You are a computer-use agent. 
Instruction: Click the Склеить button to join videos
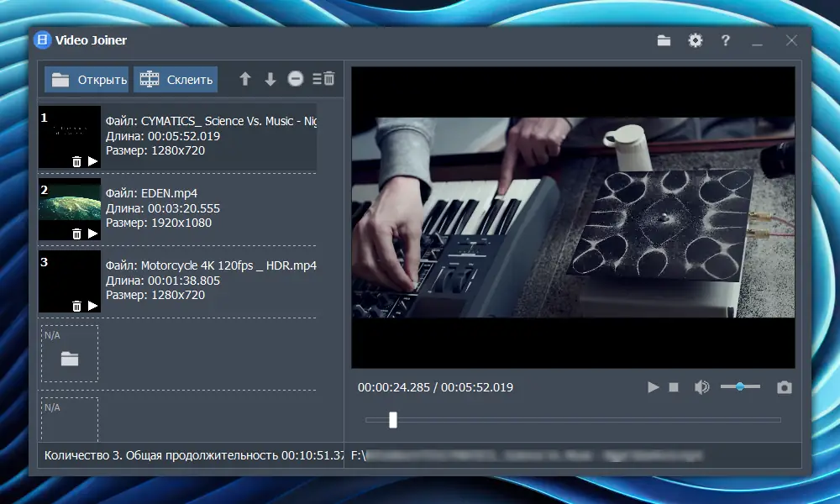point(176,80)
